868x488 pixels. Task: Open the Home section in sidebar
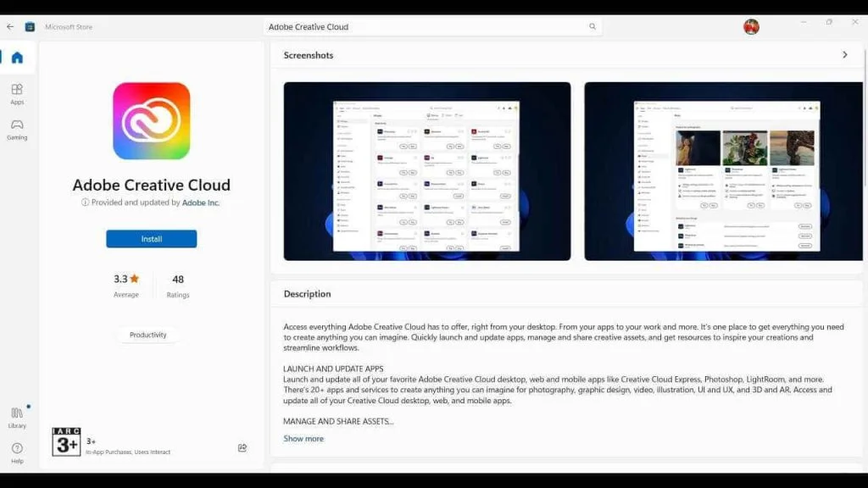[17, 58]
